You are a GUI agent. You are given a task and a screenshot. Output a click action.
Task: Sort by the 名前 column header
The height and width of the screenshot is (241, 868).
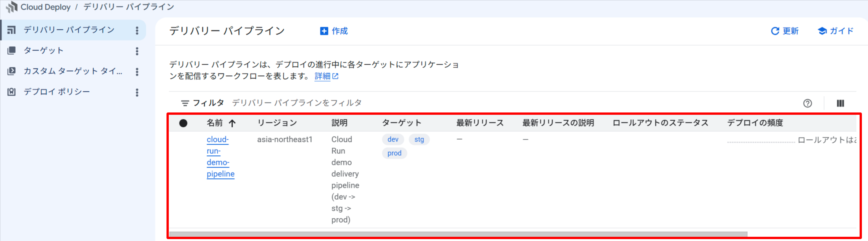click(215, 123)
